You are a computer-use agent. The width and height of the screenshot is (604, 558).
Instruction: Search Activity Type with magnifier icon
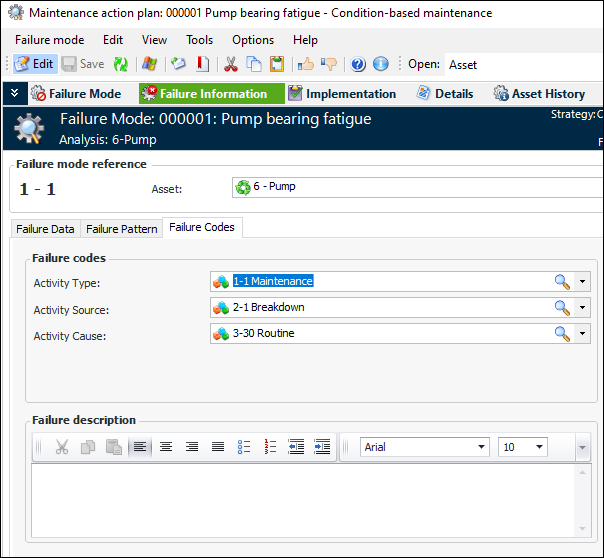tap(562, 281)
